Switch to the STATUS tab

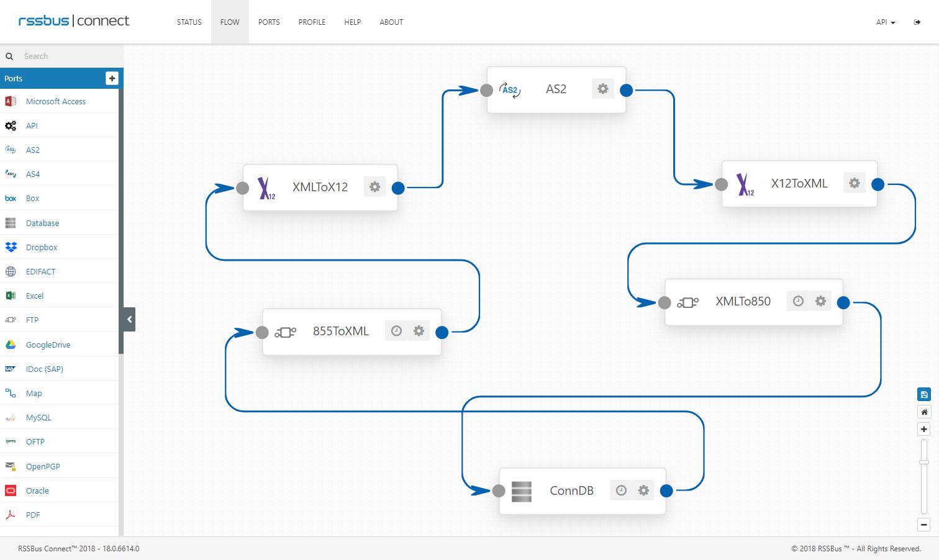(x=189, y=22)
